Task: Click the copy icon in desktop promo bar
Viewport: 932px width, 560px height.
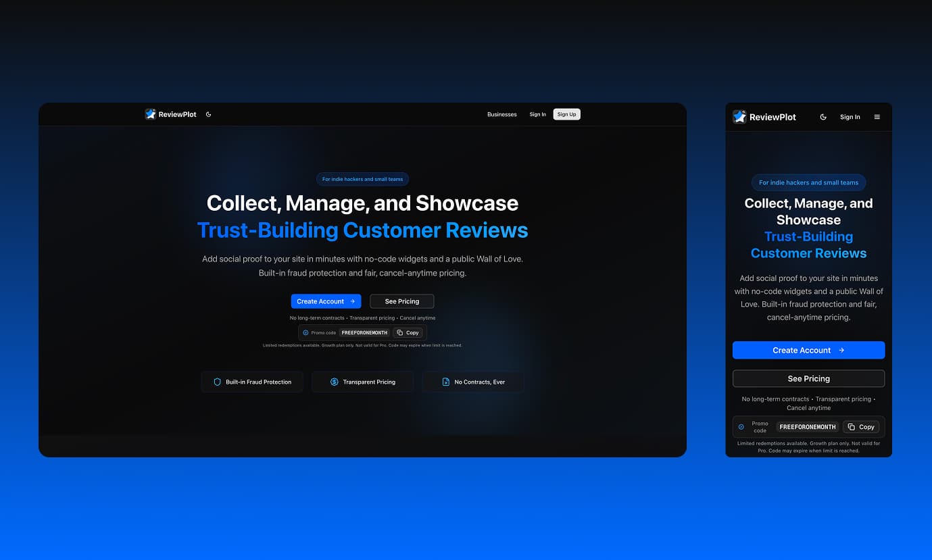Action: pos(400,332)
